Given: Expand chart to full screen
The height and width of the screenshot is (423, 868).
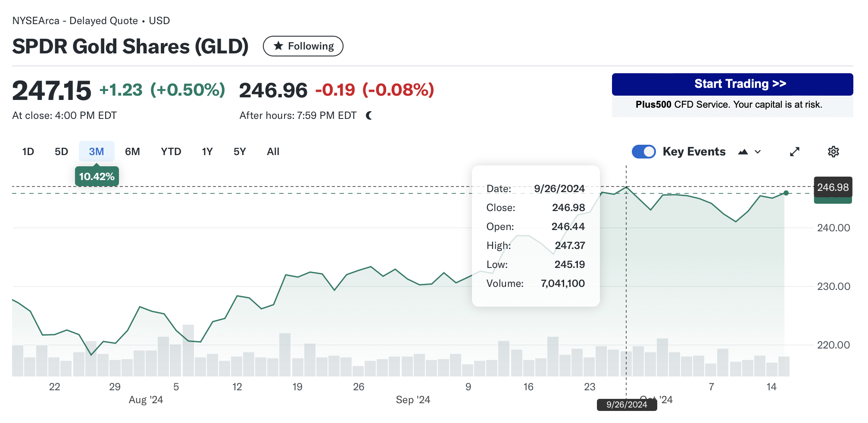Looking at the screenshot, I should [794, 152].
